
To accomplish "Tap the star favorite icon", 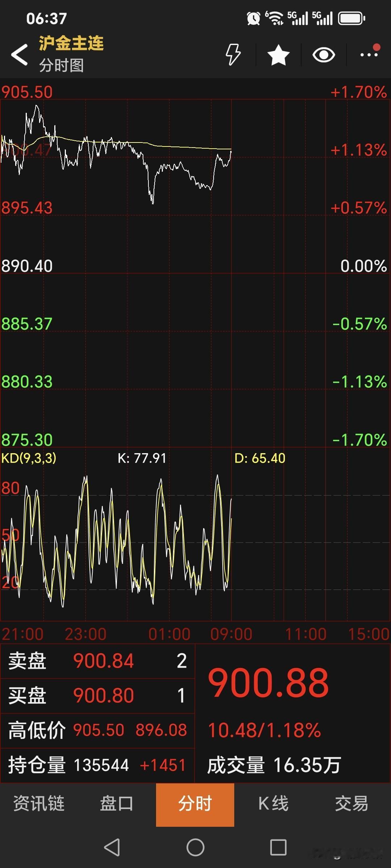I will [x=278, y=55].
